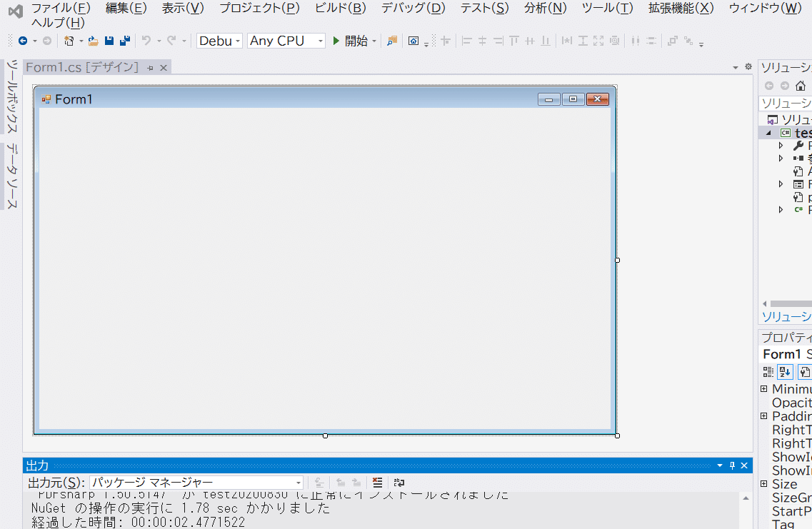Click the Home icon in Solution Explorer
Image resolution: width=812 pixels, height=529 pixels.
click(801, 86)
